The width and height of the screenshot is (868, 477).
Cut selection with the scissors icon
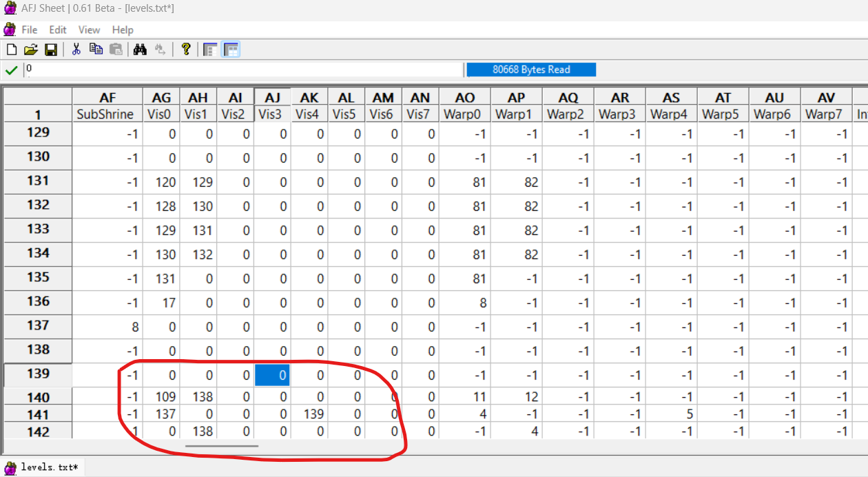[x=76, y=50]
